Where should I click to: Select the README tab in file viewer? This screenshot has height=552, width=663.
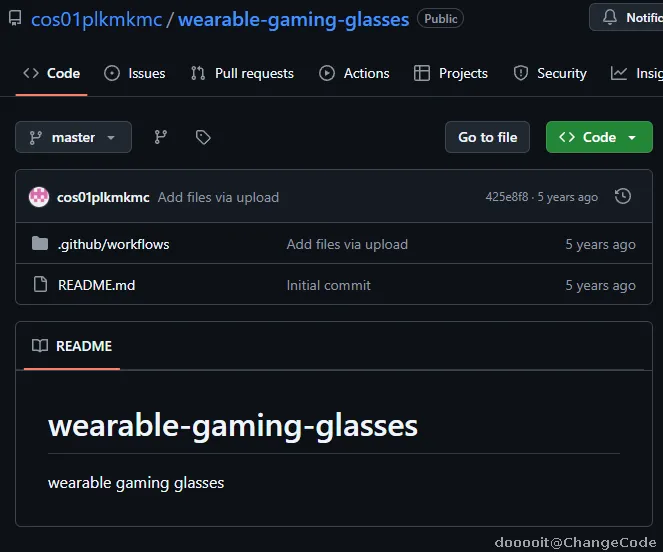[x=72, y=346]
